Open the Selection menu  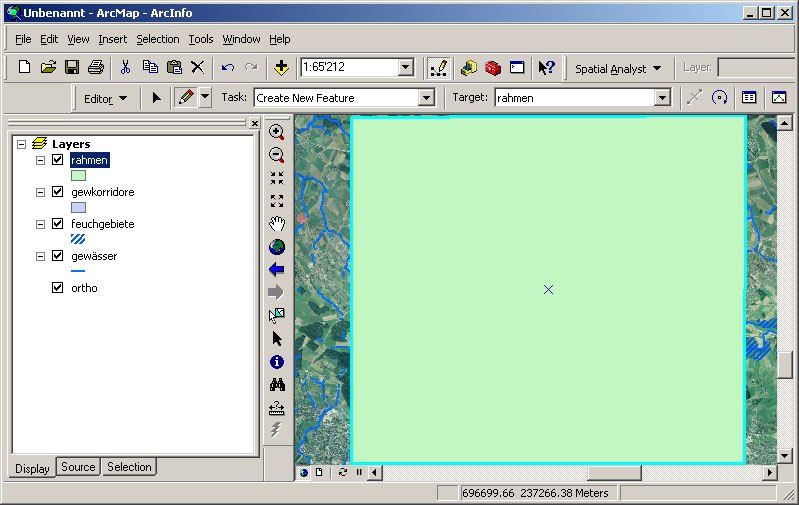pos(157,39)
